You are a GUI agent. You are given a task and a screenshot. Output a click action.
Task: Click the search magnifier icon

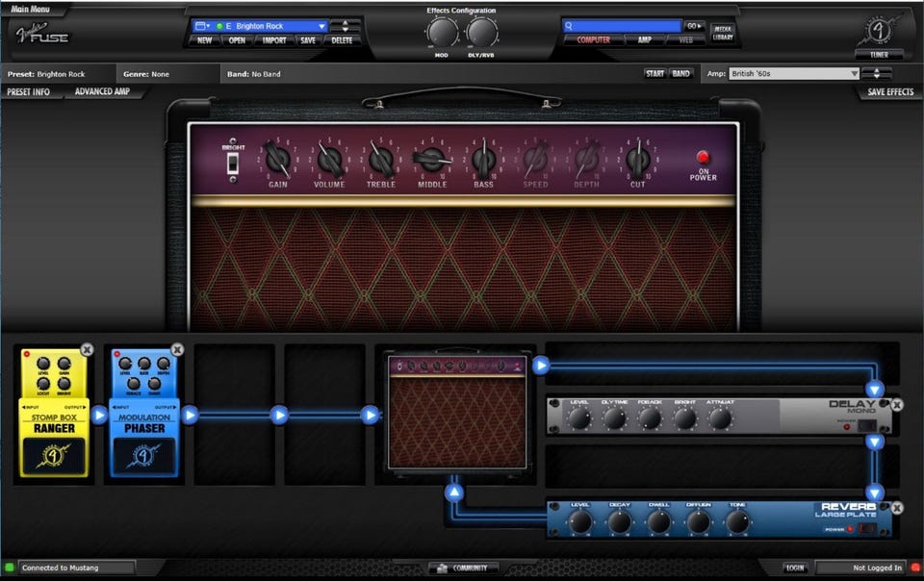pos(569,26)
